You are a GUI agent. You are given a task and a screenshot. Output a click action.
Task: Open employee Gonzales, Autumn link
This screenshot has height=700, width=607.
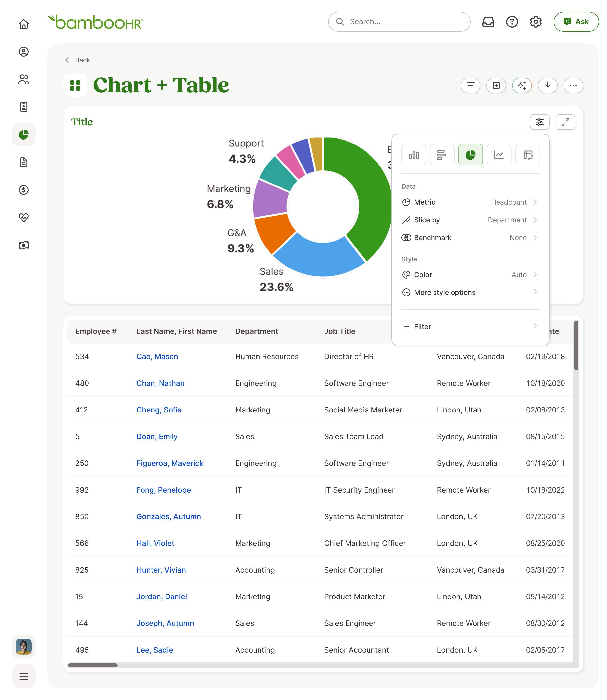coord(169,516)
